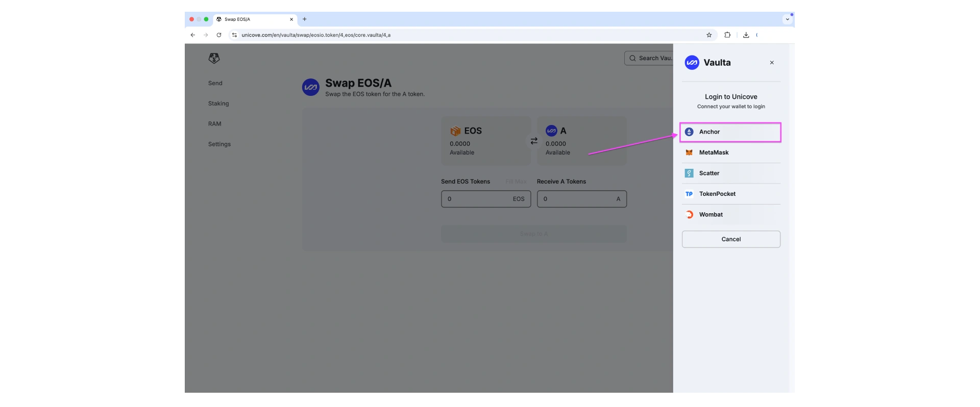Go back in browser history
This screenshot has height=407, width=980.
click(x=192, y=35)
